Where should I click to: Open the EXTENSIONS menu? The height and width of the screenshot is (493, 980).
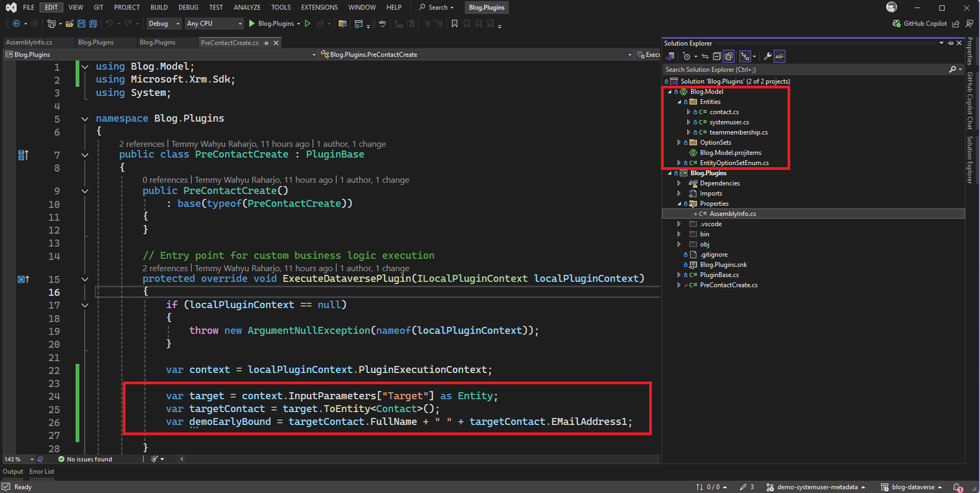320,7
